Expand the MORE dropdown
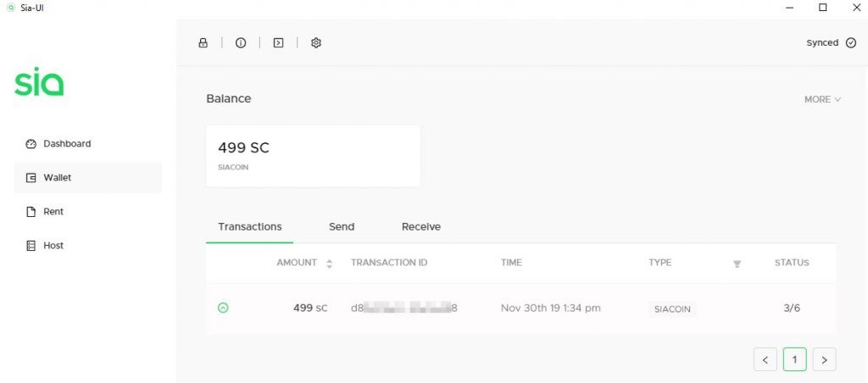 pos(822,100)
